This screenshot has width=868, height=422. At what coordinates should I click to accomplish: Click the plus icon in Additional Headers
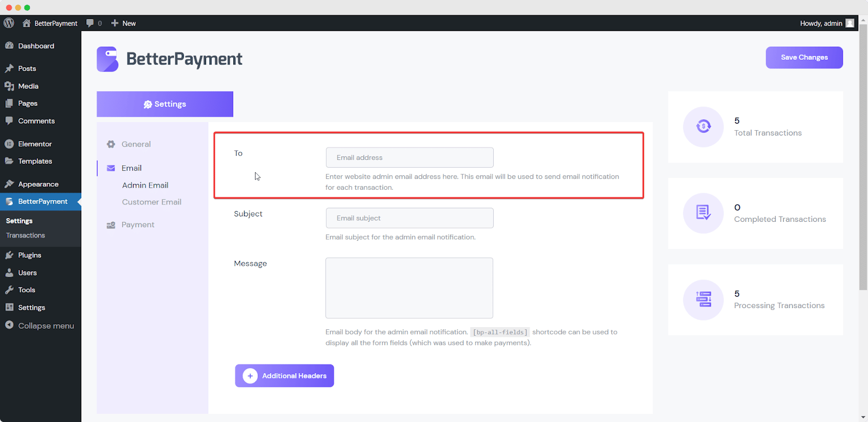click(250, 376)
